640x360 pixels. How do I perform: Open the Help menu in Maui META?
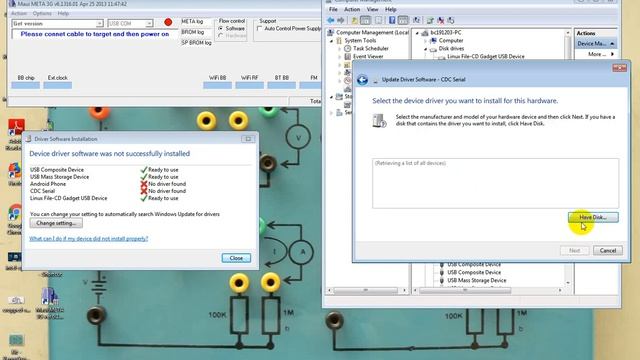63,13
